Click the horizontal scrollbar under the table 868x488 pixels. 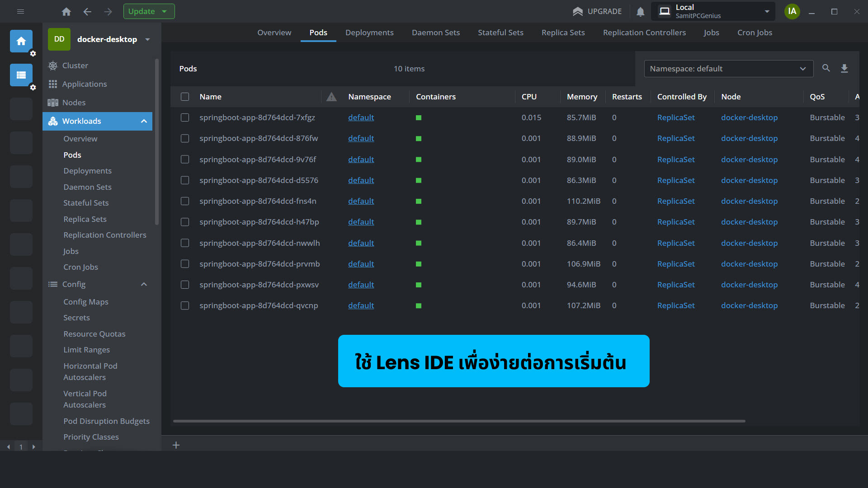coord(459,421)
